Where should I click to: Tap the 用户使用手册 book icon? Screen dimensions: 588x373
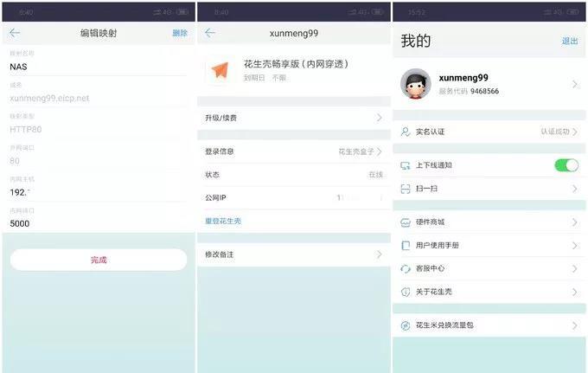(406, 246)
